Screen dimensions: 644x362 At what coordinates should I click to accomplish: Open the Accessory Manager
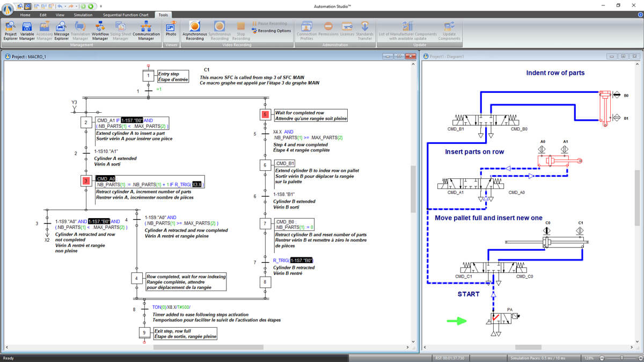coord(45,31)
